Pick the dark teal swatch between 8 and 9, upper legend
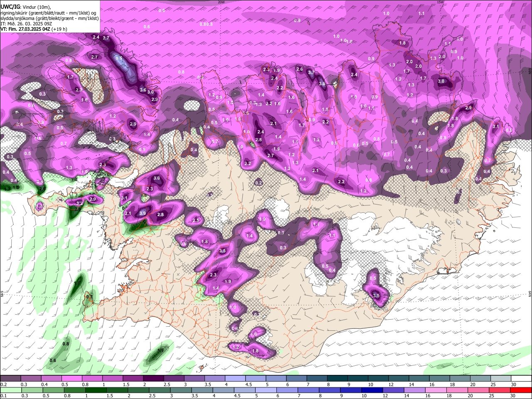This screenshot has height=399, width=532. [337, 379]
